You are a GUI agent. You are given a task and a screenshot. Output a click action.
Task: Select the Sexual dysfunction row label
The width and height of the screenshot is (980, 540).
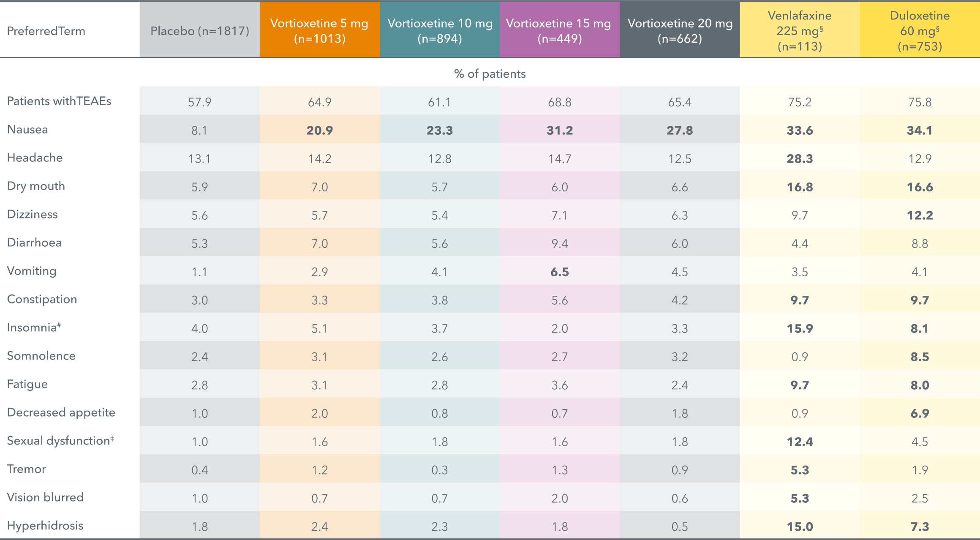tap(60, 441)
